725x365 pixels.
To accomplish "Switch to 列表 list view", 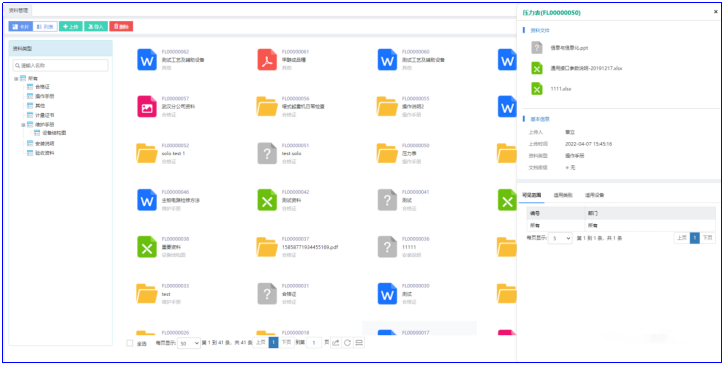I will 45,27.
